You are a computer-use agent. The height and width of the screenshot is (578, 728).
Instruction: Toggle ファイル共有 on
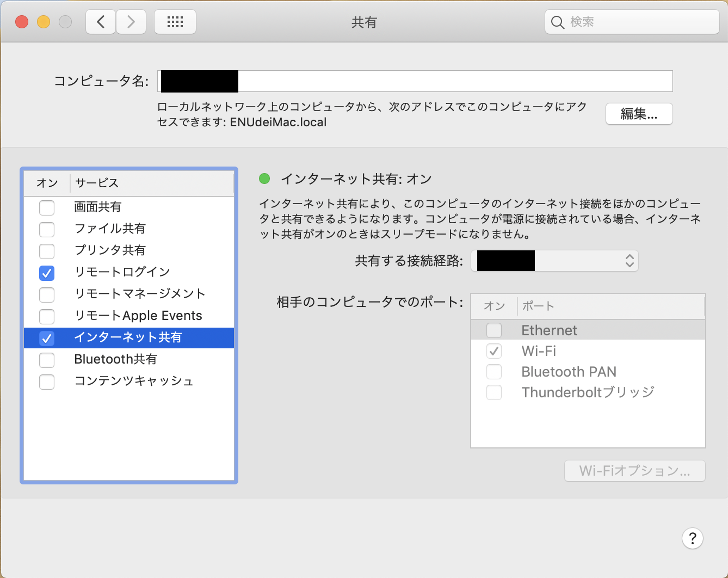click(47, 229)
